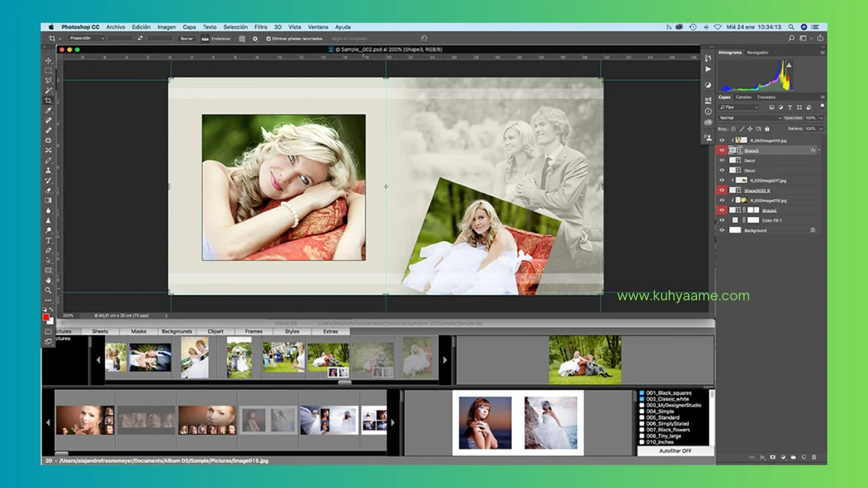This screenshot has width=868, height=488.
Task: Hide the Shape3 layer
Action: coord(722,150)
